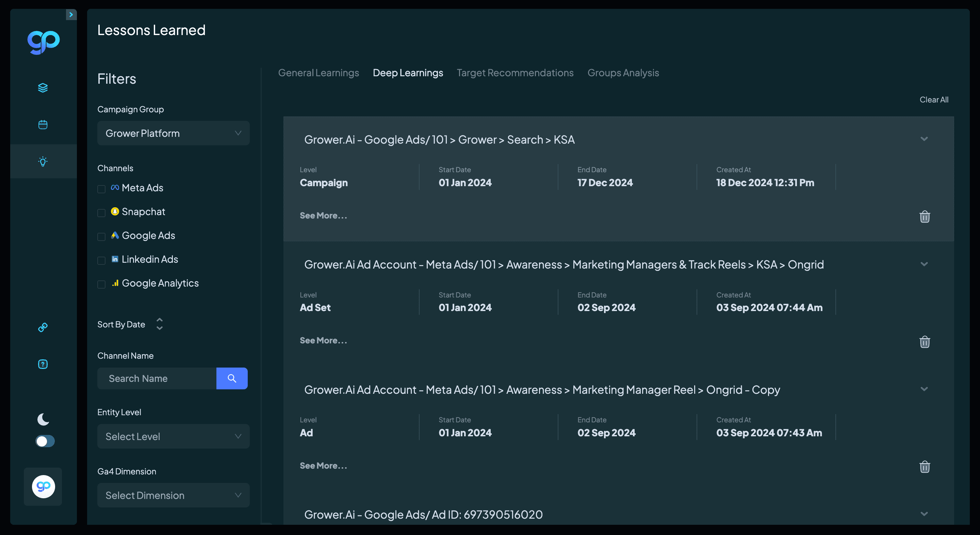Screen dimensions: 980x535
Task: Click See More on Ad Set card
Action: [323, 340]
